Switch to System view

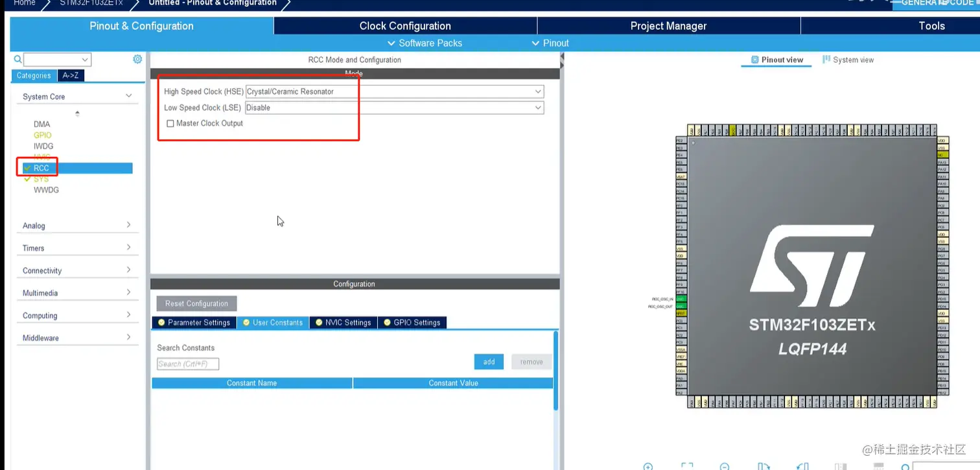(848, 60)
